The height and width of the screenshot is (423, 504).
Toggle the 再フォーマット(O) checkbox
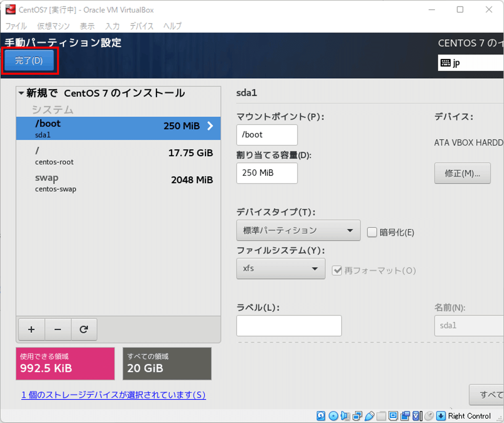pos(337,271)
